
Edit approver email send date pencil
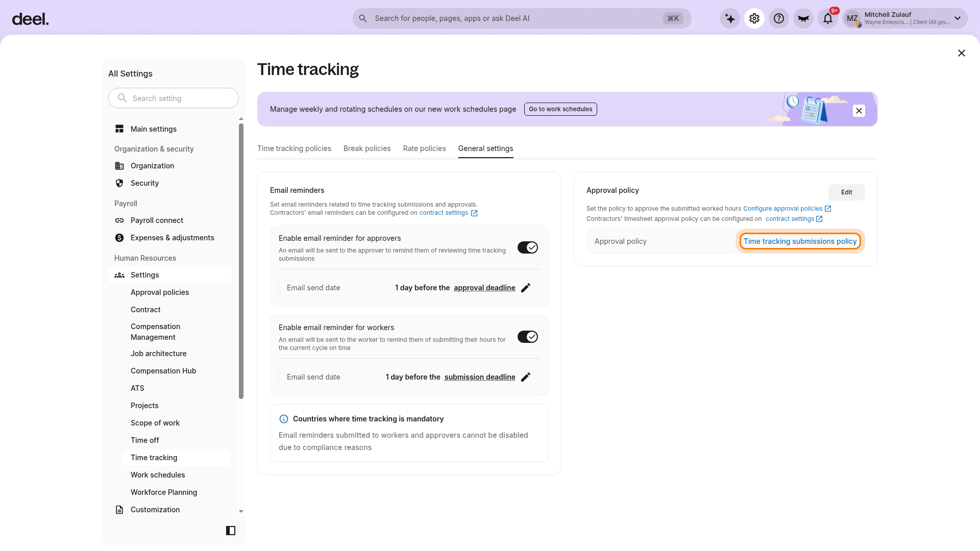click(x=526, y=288)
